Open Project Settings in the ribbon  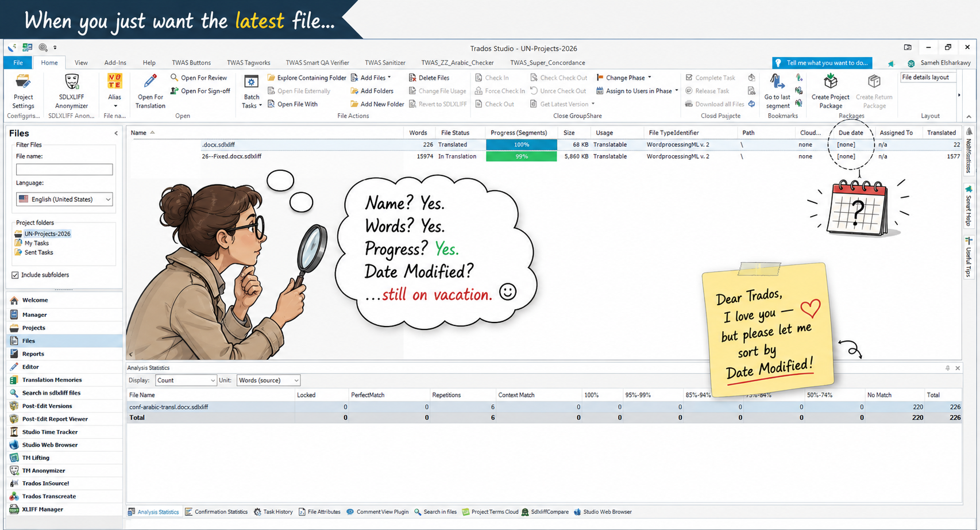point(23,91)
